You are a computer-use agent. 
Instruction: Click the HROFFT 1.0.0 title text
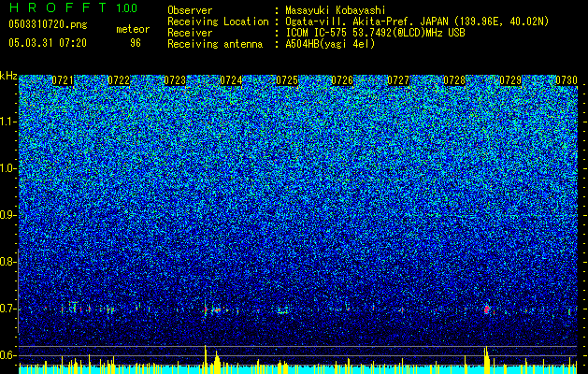pos(73,7)
